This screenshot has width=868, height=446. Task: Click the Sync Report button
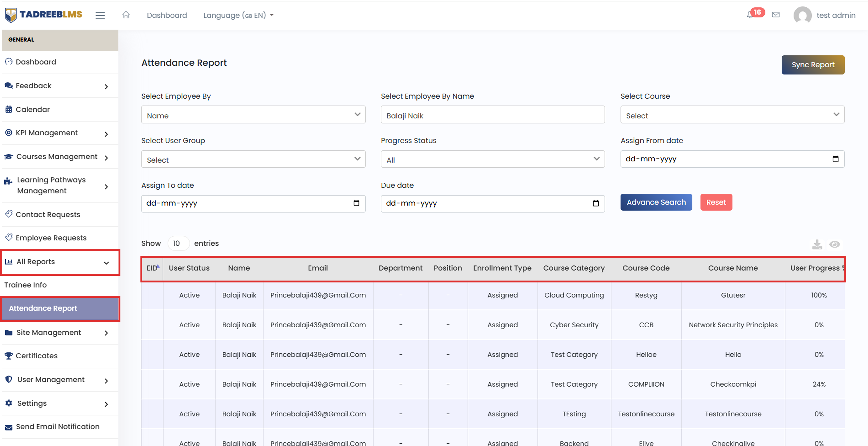pos(813,65)
